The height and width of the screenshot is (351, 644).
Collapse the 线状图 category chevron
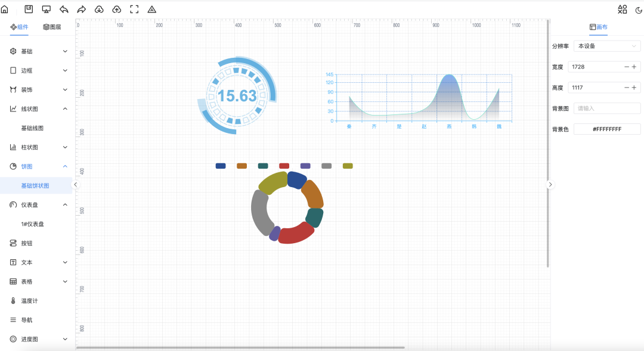(x=65, y=109)
